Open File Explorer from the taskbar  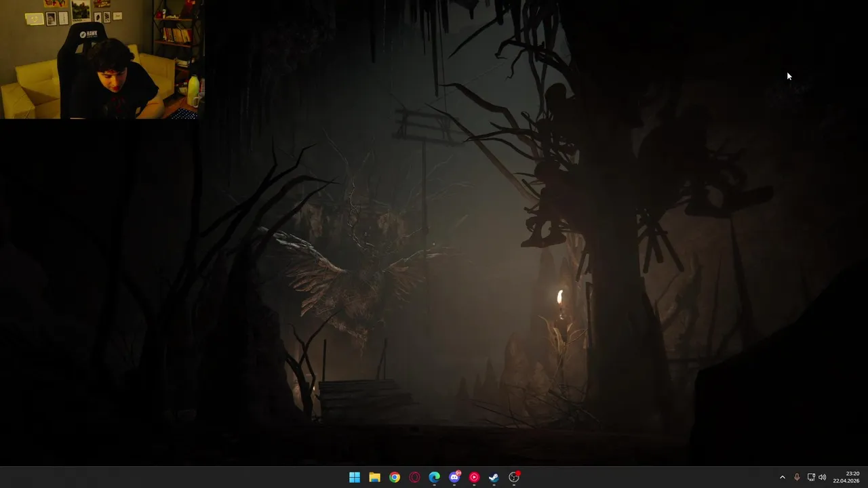[x=374, y=477]
